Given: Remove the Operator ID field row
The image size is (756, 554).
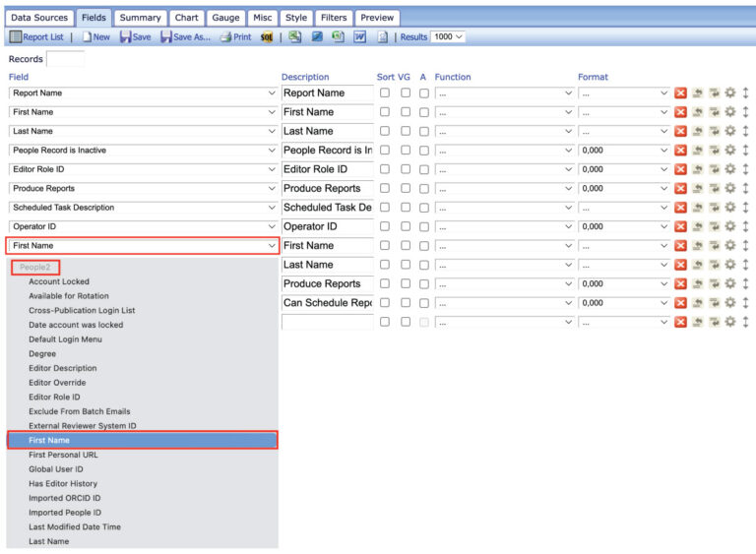Looking at the screenshot, I should (680, 226).
